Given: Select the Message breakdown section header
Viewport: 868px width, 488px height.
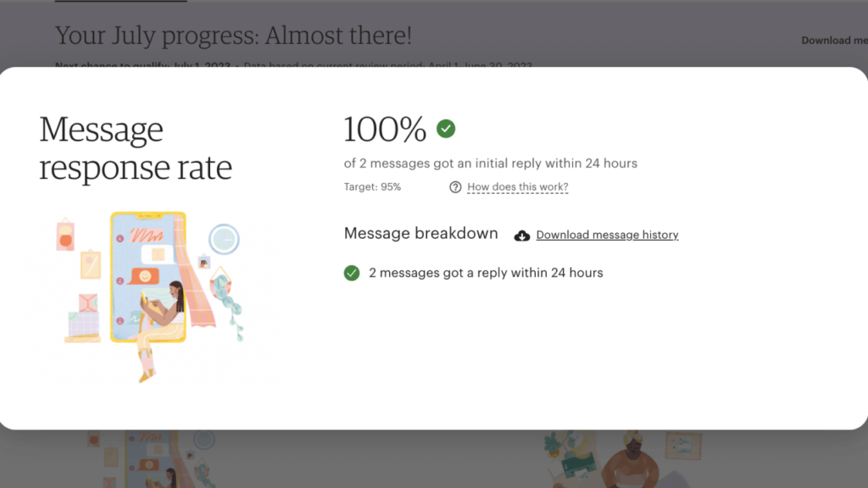Looking at the screenshot, I should tap(420, 233).
